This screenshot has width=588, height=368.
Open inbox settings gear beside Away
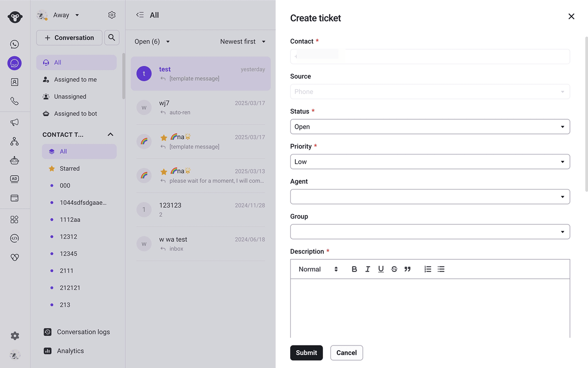tap(112, 15)
